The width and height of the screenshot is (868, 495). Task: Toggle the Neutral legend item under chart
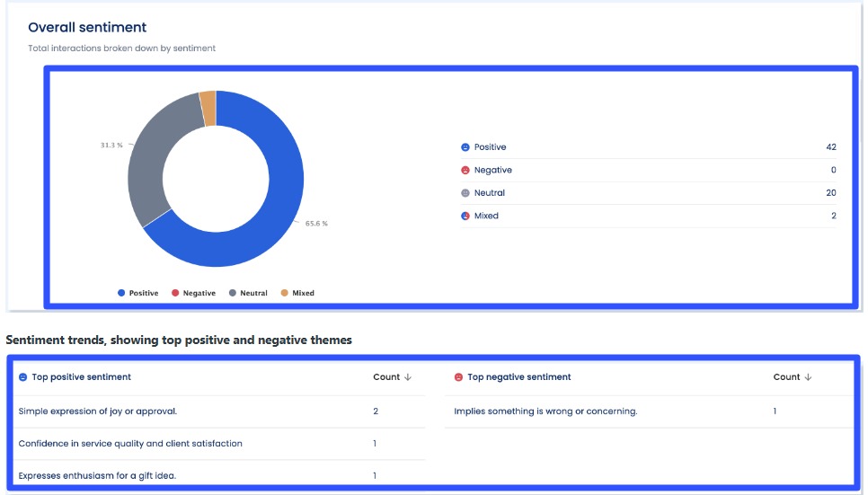tap(248, 293)
